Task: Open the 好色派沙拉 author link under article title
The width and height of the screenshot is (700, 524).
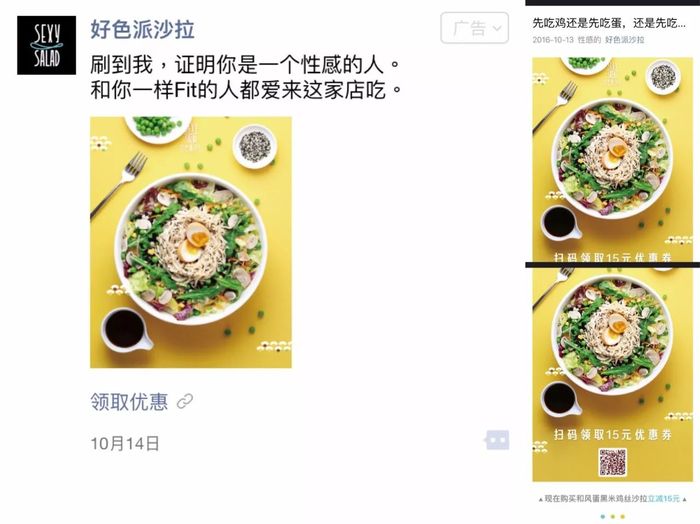Action: click(x=625, y=40)
